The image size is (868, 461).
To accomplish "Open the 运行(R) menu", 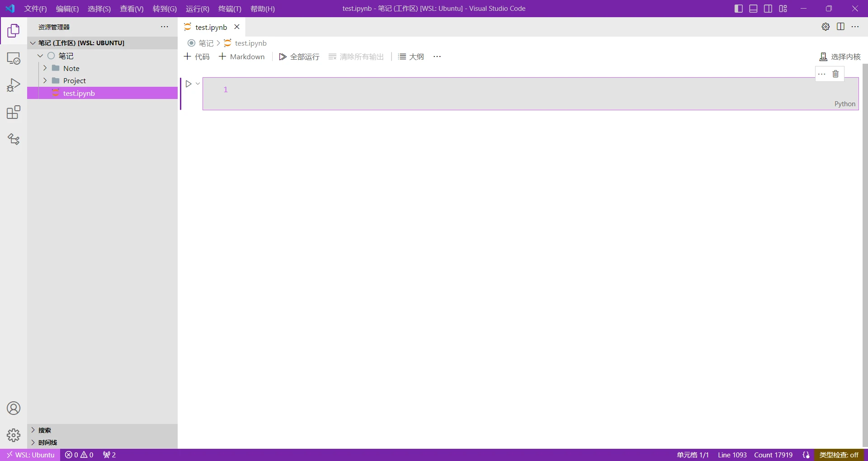I will click(x=197, y=9).
